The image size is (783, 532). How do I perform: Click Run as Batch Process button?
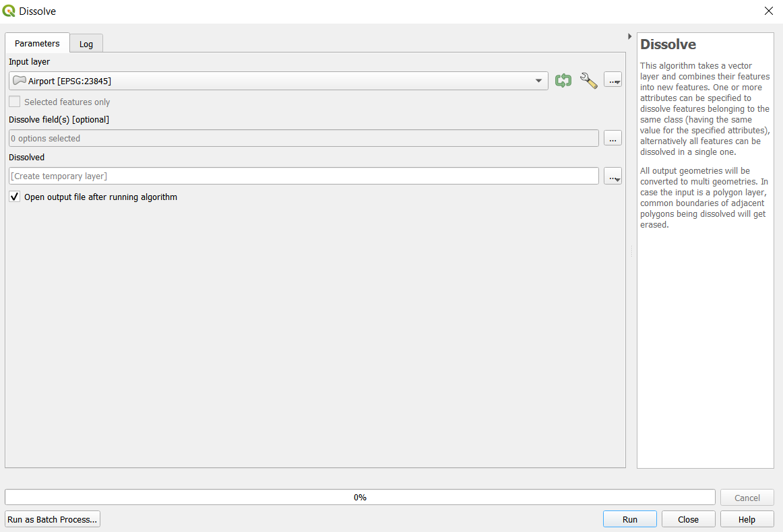(53, 519)
